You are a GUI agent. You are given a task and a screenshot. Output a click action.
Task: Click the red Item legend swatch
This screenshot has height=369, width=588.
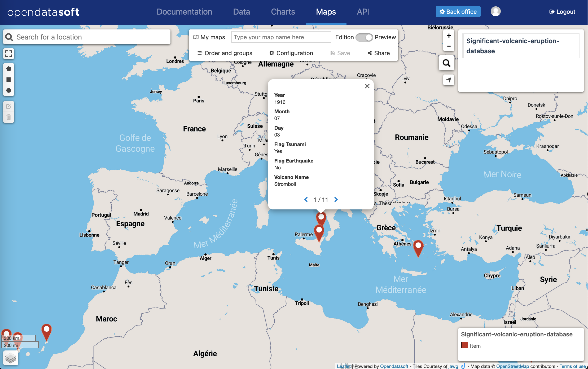click(x=464, y=345)
